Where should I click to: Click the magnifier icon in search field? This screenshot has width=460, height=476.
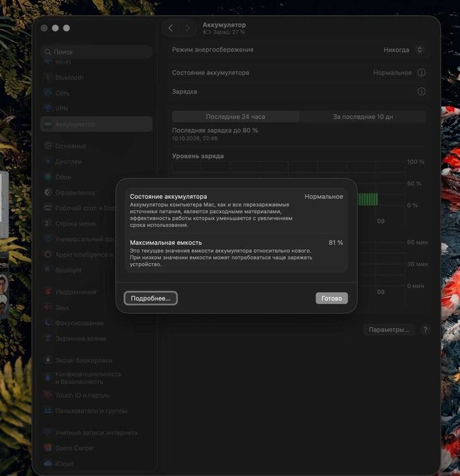(x=48, y=52)
